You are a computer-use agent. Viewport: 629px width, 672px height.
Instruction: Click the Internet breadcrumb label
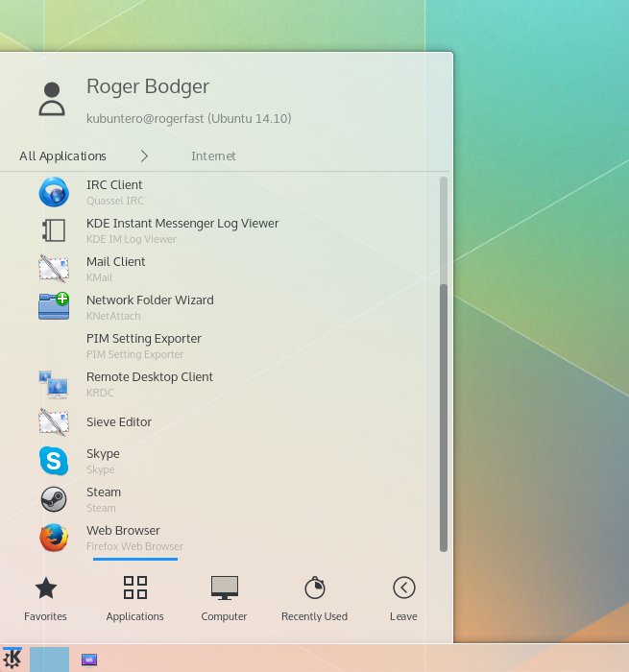pyautogui.click(x=213, y=156)
